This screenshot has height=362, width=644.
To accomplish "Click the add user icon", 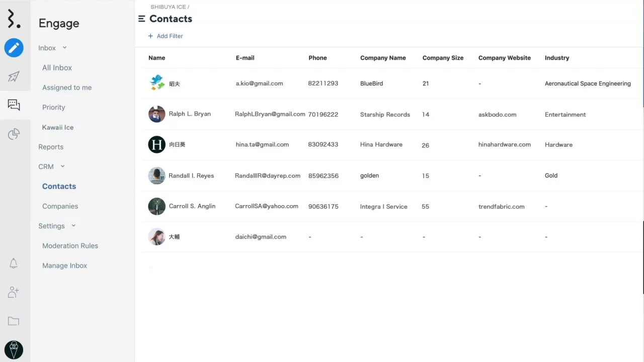I will point(14,292).
